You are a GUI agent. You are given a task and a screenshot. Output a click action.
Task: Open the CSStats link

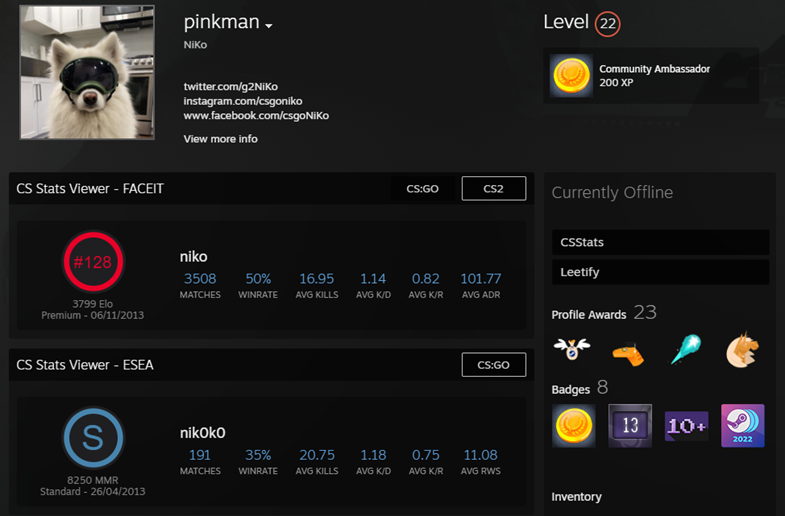(660, 242)
